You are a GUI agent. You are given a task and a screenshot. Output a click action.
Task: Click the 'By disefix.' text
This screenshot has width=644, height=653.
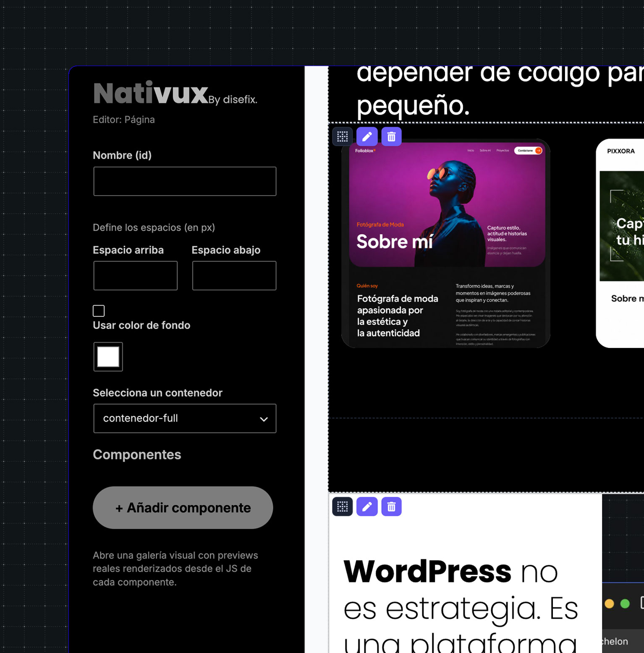click(x=233, y=99)
